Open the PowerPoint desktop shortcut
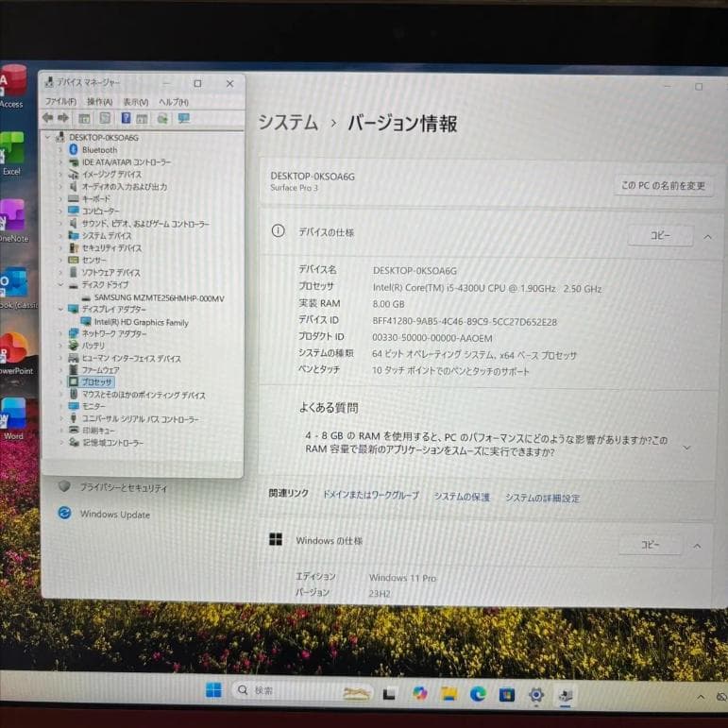This screenshot has height=728, width=728. coord(15,353)
